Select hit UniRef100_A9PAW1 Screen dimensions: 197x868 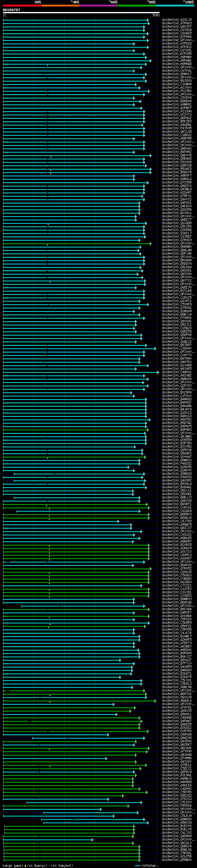tap(177, 60)
